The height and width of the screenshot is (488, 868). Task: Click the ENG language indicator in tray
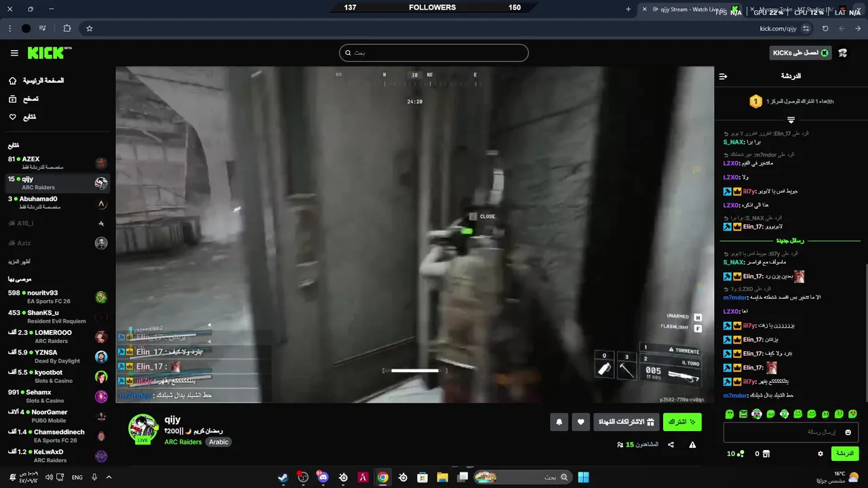click(x=77, y=477)
